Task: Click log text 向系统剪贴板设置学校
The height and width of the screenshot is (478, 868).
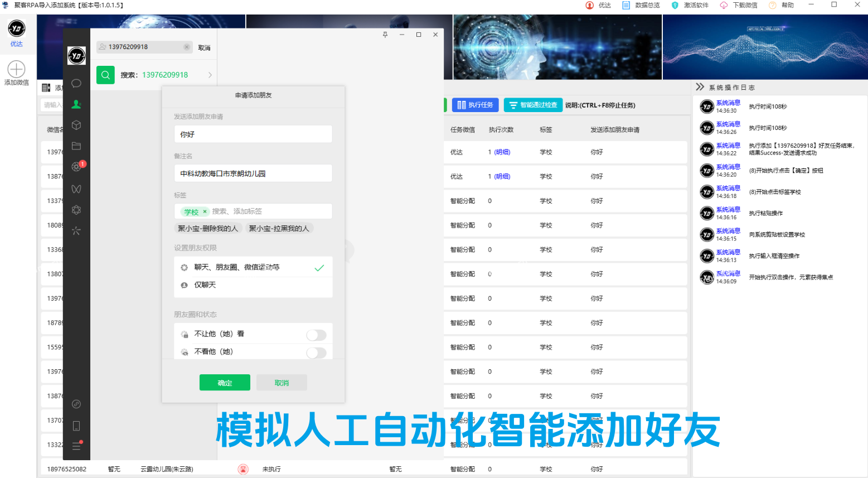Action: 777,235
